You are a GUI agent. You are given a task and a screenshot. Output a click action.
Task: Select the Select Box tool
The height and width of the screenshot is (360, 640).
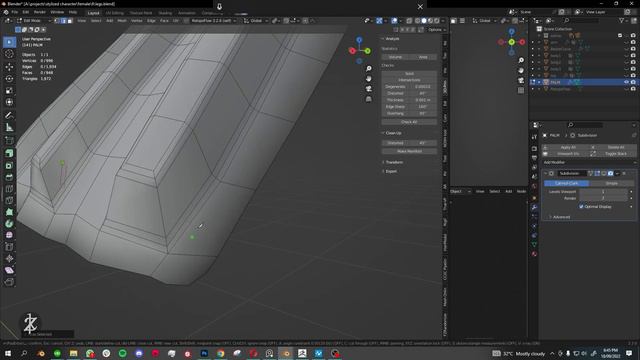click(9, 42)
